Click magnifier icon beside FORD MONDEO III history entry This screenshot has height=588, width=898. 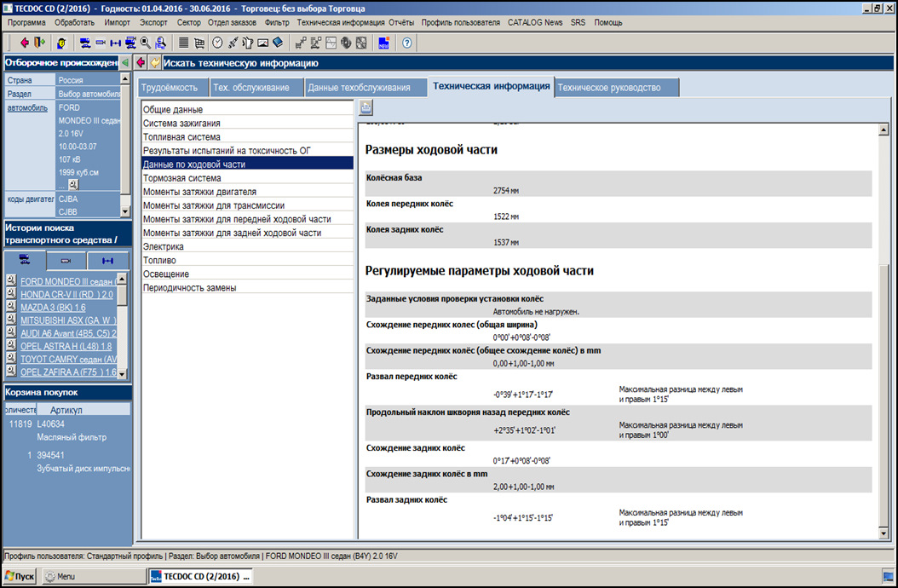[x=11, y=280]
